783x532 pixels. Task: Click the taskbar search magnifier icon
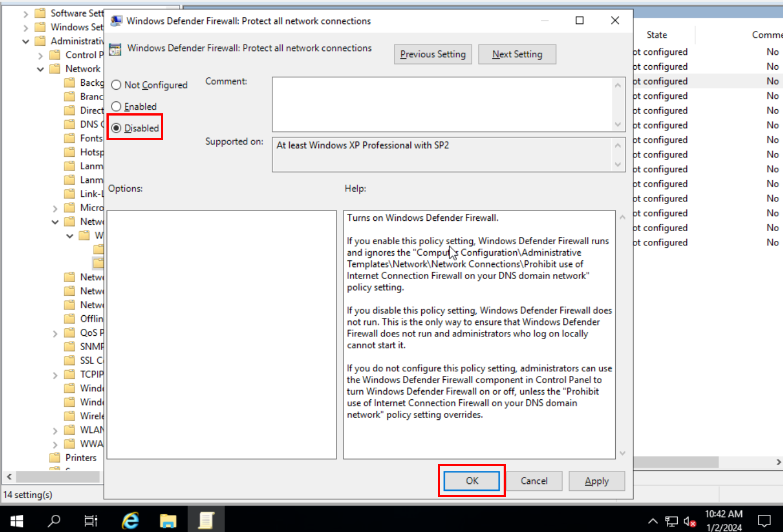[54, 520]
